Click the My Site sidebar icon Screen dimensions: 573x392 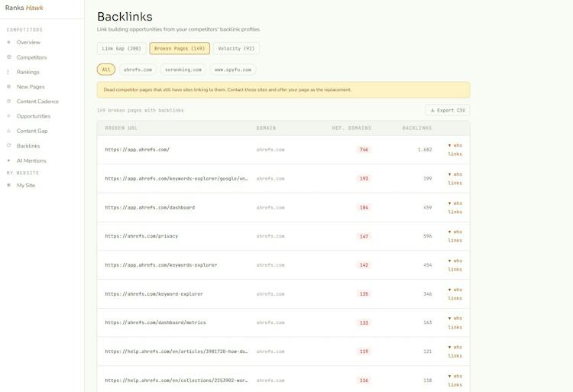click(8, 185)
